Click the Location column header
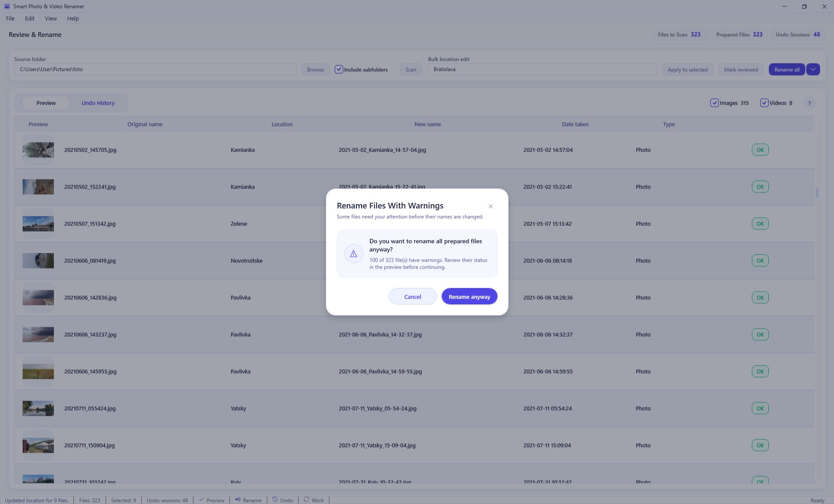The image size is (834, 504). coord(282,124)
